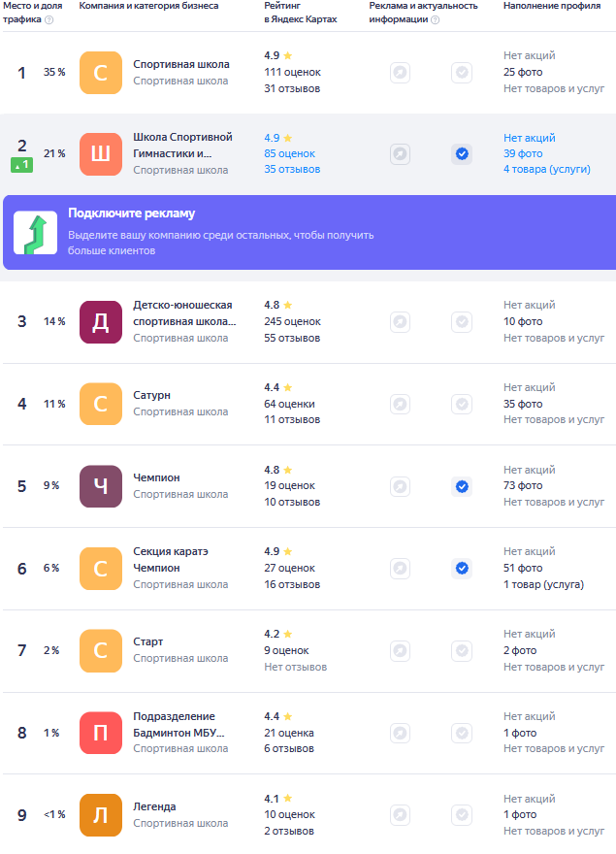Click the traffic share help question icon

click(49, 19)
